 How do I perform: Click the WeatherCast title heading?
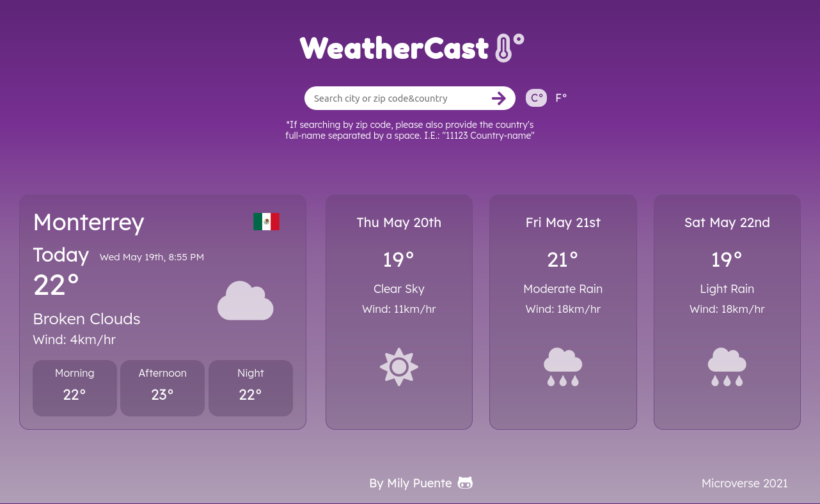tap(394, 47)
